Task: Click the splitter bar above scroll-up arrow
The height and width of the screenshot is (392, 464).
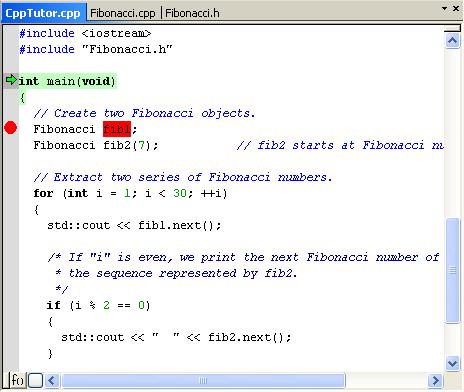Action: click(452, 29)
